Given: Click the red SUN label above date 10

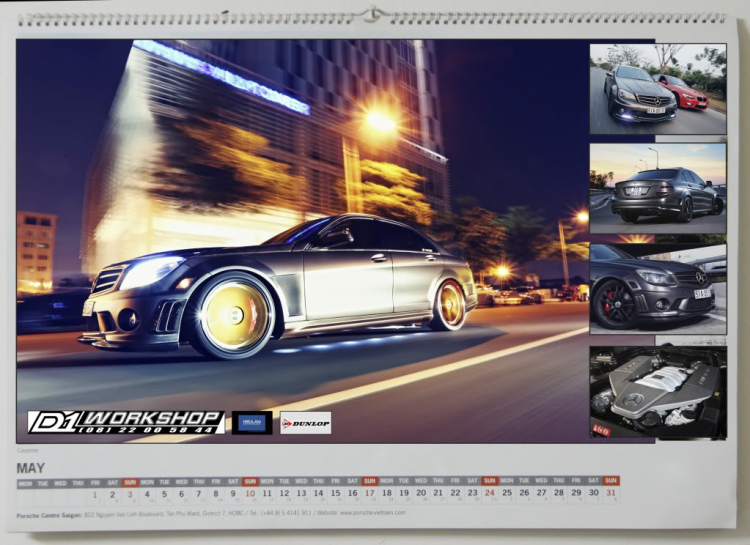Looking at the screenshot, I should (x=250, y=481).
